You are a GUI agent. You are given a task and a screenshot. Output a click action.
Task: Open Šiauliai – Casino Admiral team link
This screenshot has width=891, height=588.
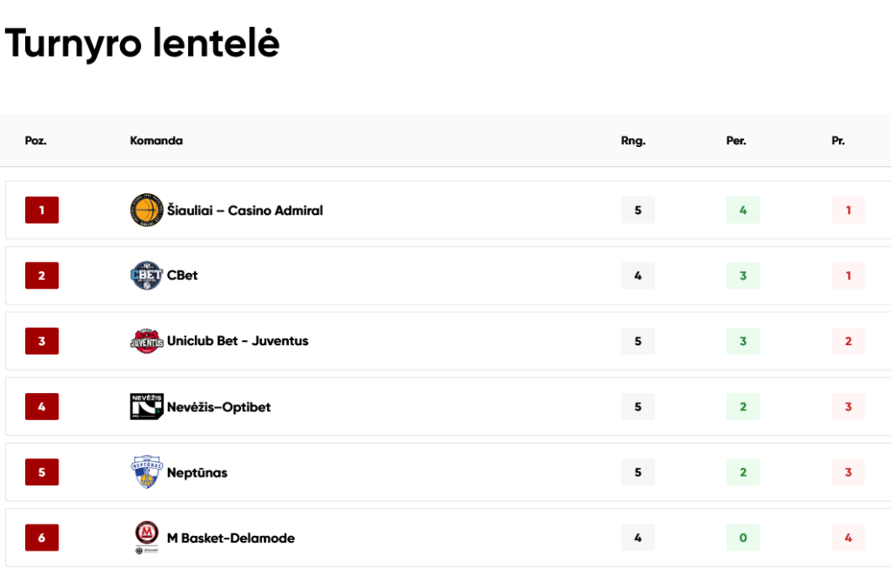[x=245, y=210]
